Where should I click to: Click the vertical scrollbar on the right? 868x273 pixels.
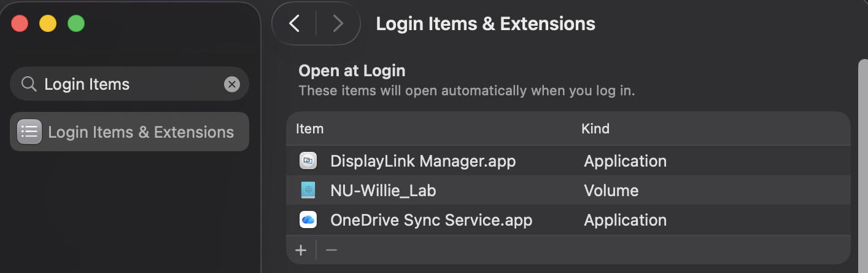tap(862, 166)
